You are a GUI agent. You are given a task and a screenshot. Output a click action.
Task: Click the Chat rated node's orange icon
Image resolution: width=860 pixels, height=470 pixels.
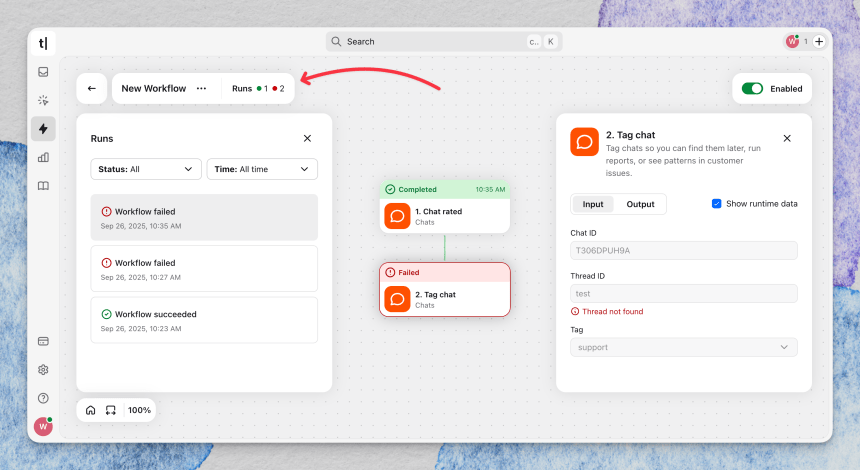[397, 216]
